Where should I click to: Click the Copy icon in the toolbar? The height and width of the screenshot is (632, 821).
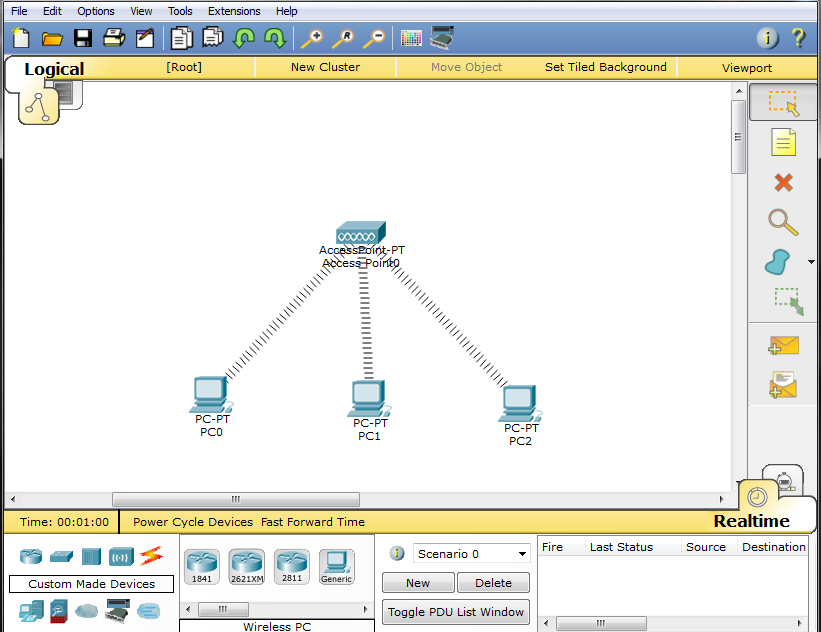point(182,38)
